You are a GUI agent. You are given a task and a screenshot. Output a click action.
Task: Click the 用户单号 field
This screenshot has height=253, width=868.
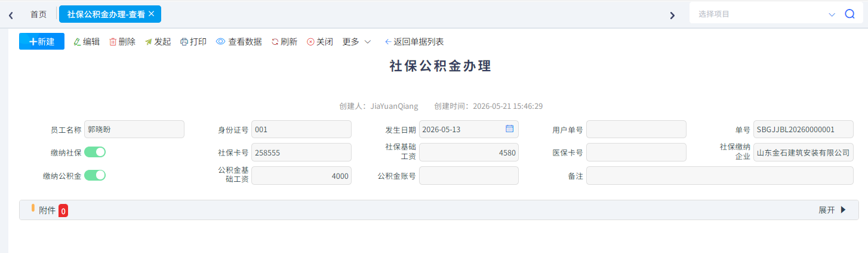(636, 129)
